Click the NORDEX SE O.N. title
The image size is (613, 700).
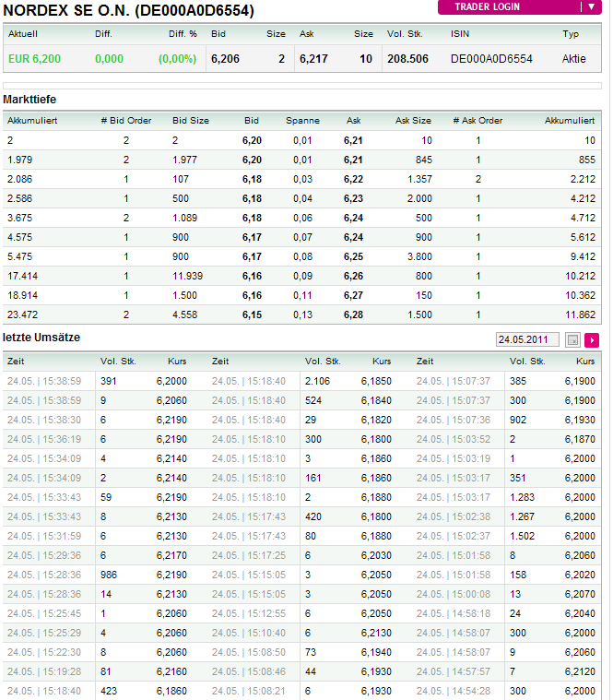point(129,11)
